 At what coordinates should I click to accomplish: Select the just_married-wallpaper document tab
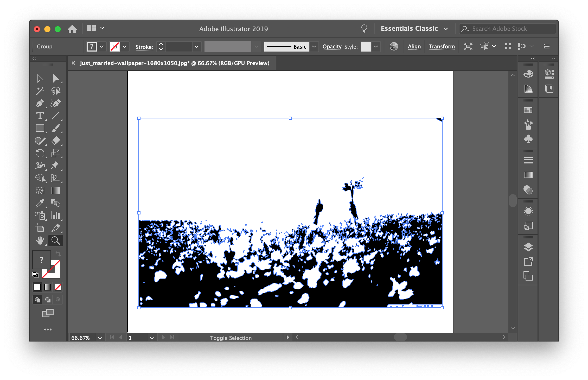(x=174, y=63)
